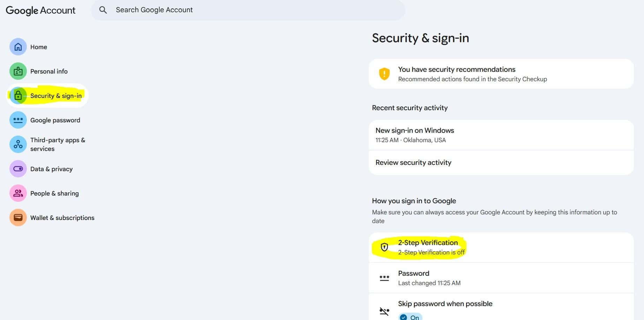The image size is (644, 320).
Task: Open the Google password menu label
Action: point(55,120)
